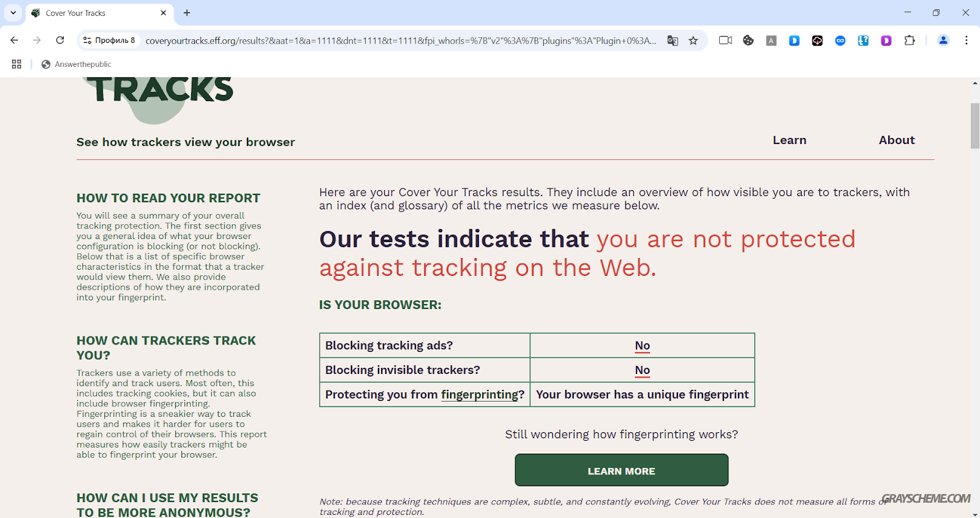Click the Profile 8 chip in address bar

click(x=110, y=40)
